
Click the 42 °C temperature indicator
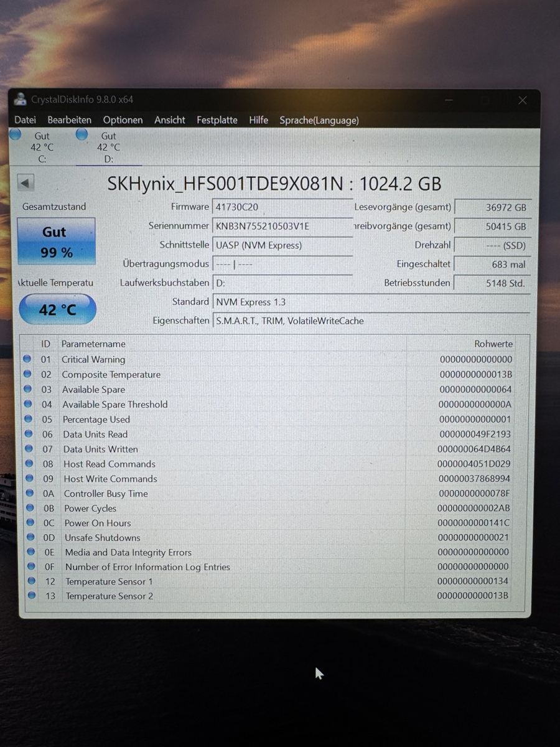point(57,309)
